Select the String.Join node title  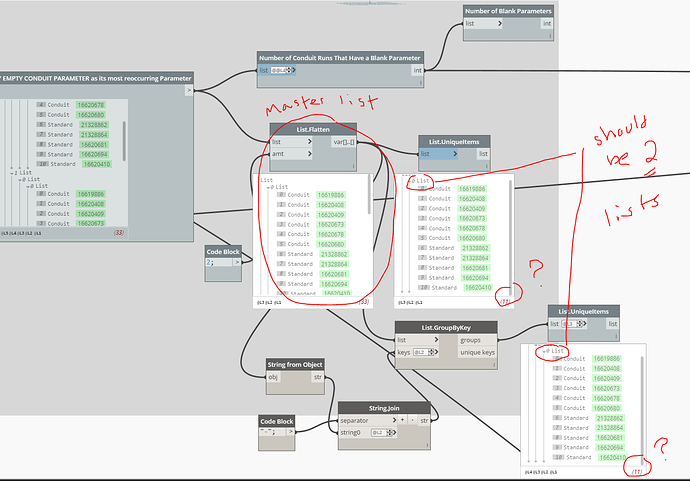click(x=384, y=408)
